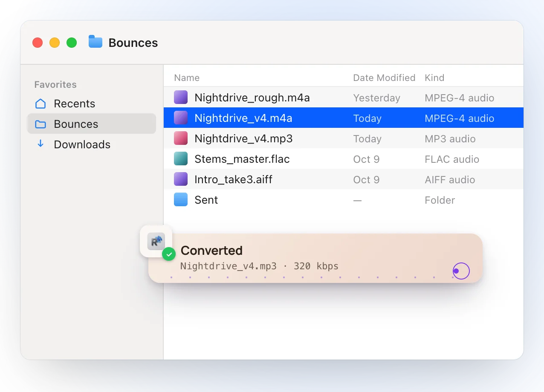The height and width of the screenshot is (392, 544).
Task: Click the AIFF audio kind cell
Action: (450, 180)
